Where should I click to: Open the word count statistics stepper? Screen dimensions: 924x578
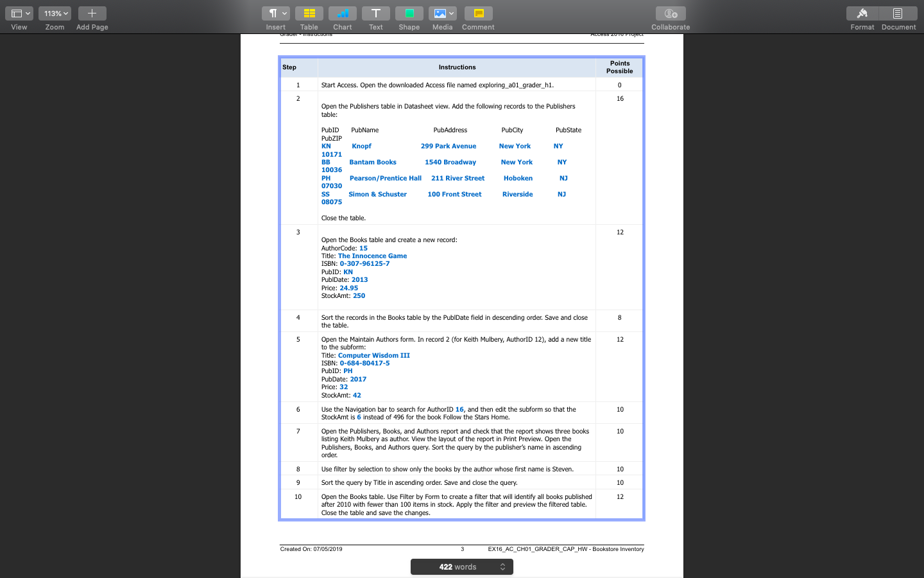[x=501, y=566]
